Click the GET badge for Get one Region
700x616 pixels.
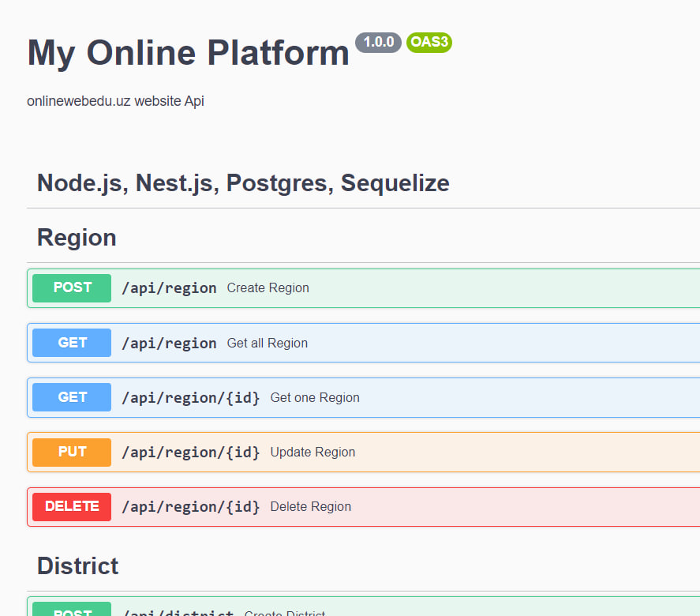tap(72, 397)
